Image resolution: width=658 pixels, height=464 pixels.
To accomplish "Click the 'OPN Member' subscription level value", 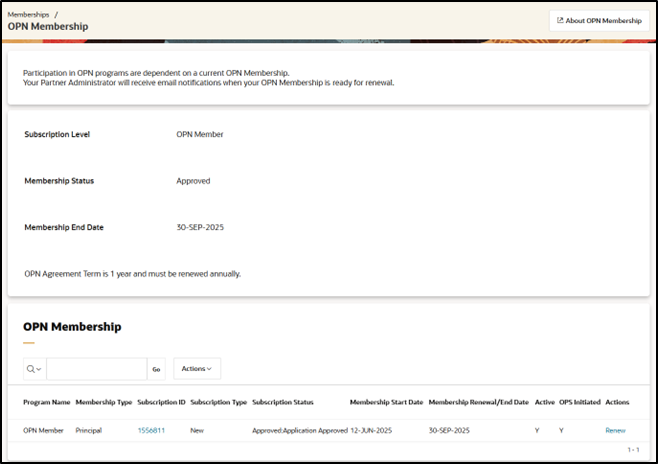I will coord(200,134).
